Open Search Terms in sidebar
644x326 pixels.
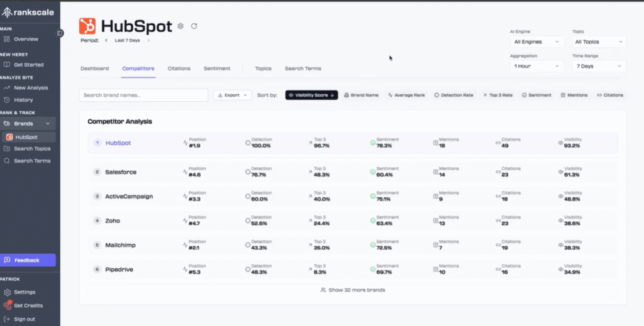(32, 161)
